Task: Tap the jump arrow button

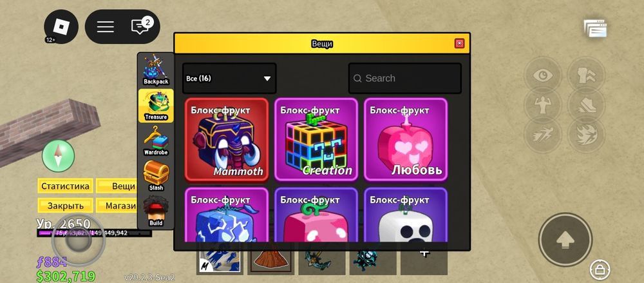Action: pos(565,240)
